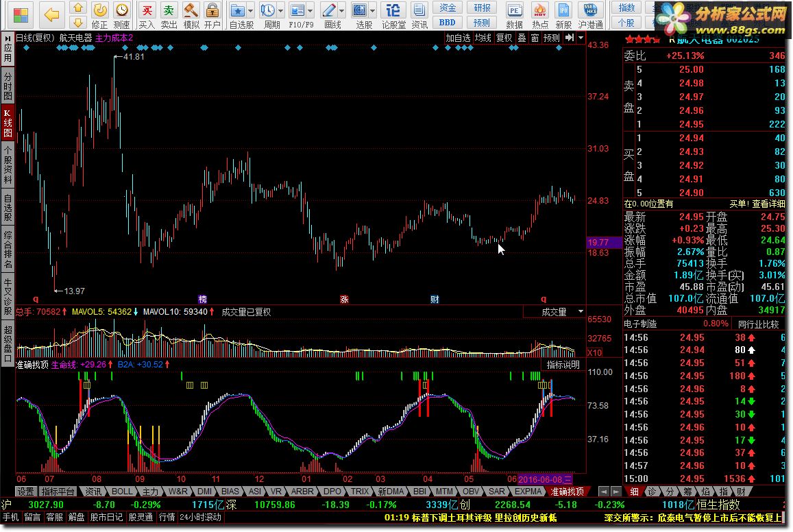This screenshot has height=532, width=793.
Task: Open 同行业比较 industry comparison link
Action: click(x=758, y=324)
